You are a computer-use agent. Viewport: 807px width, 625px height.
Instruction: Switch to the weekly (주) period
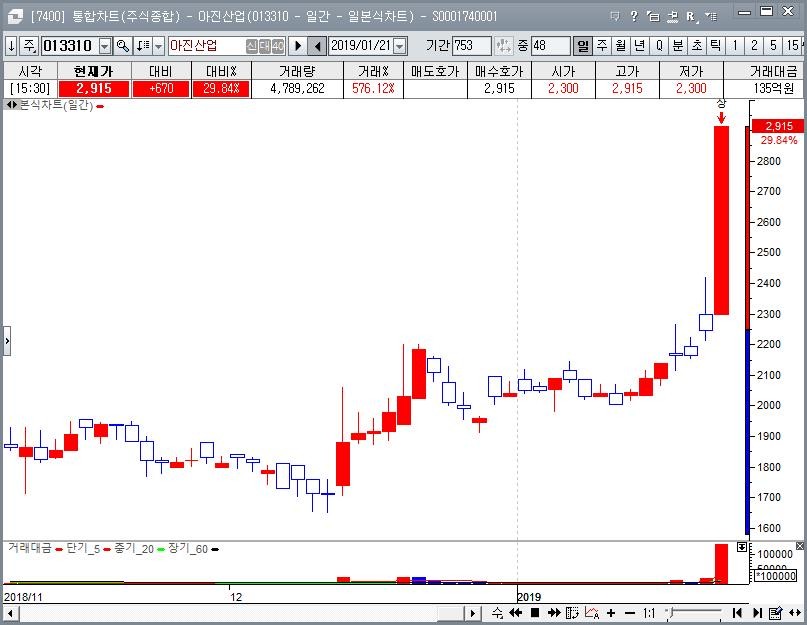click(602, 46)
